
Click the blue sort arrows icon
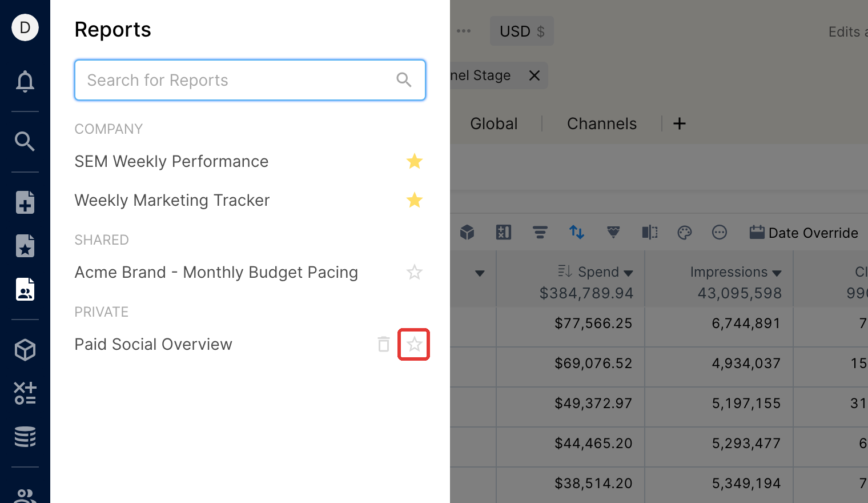pyautogui.click(x=577, y=232)
